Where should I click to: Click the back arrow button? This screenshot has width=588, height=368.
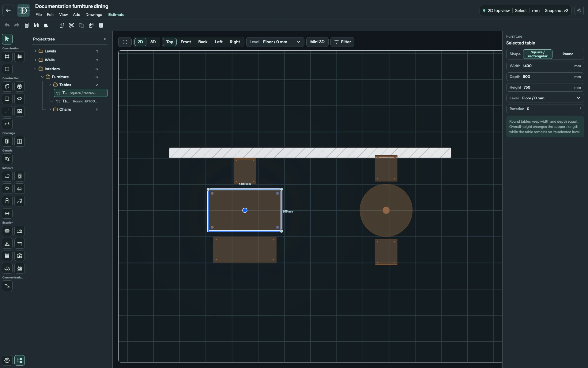(8, 10)
